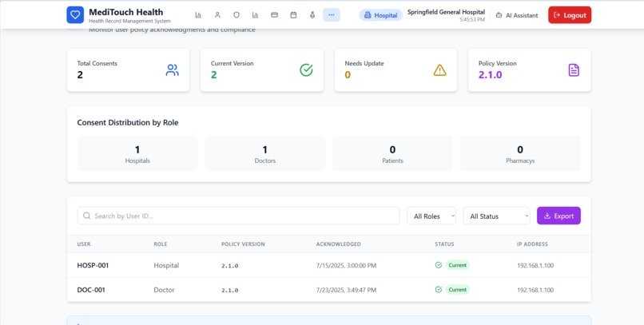Click the USER column header
644x325 pixels.
click(84, 244)
